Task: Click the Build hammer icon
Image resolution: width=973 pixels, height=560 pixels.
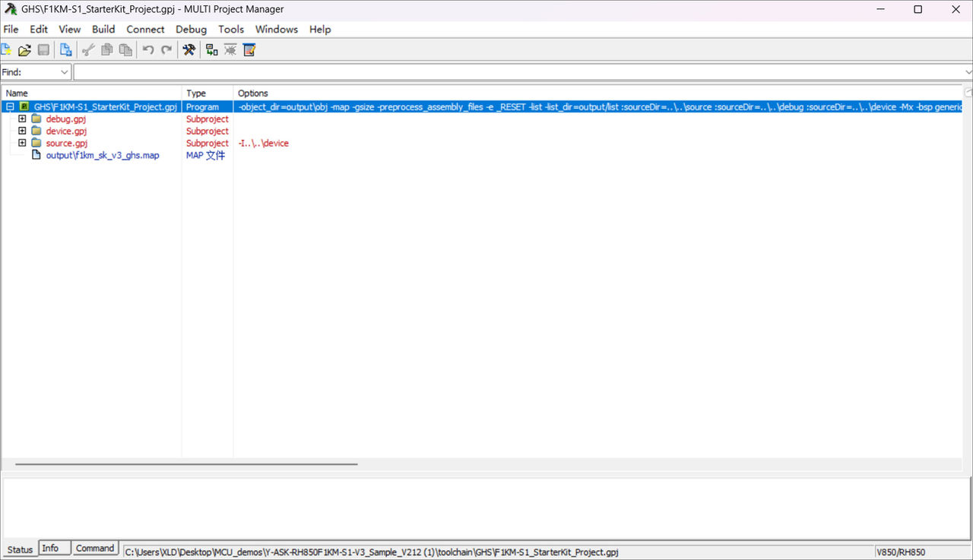Action: (x=189, y=50)
